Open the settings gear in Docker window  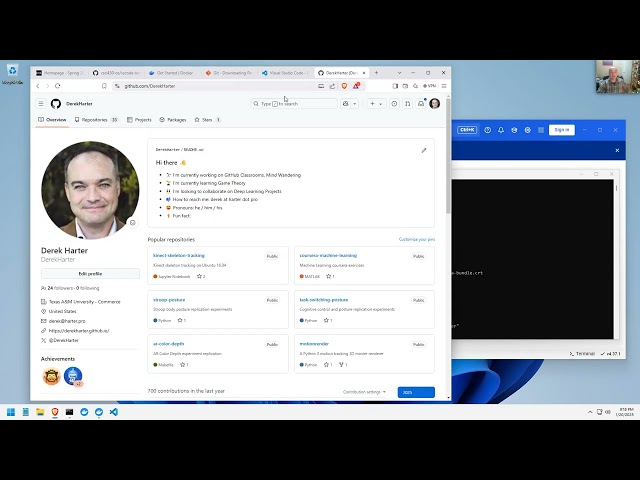pos(527,130)
